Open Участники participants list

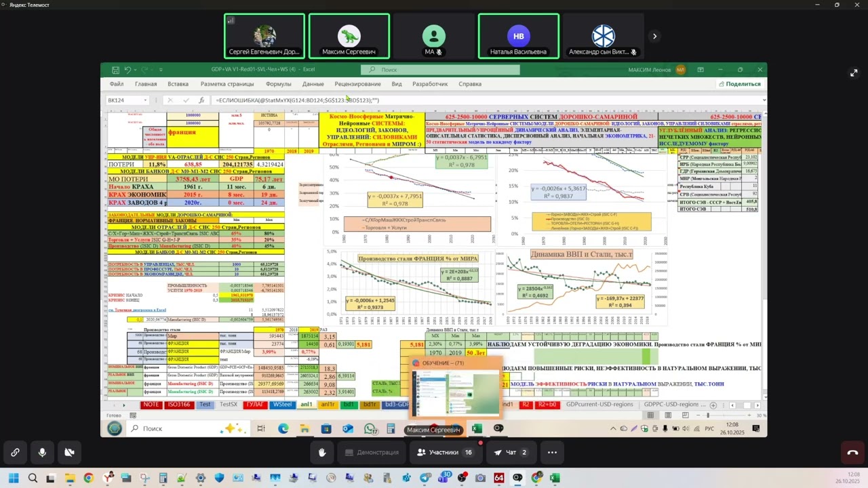[x=443, y=452]
